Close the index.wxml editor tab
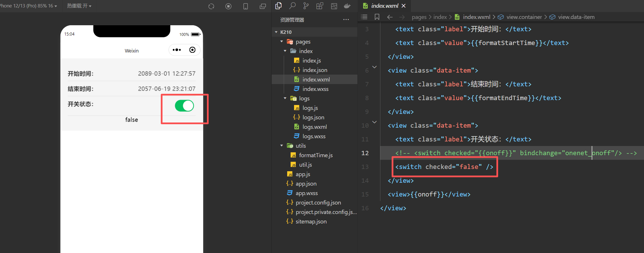644x253 pixels. point(404,6)
